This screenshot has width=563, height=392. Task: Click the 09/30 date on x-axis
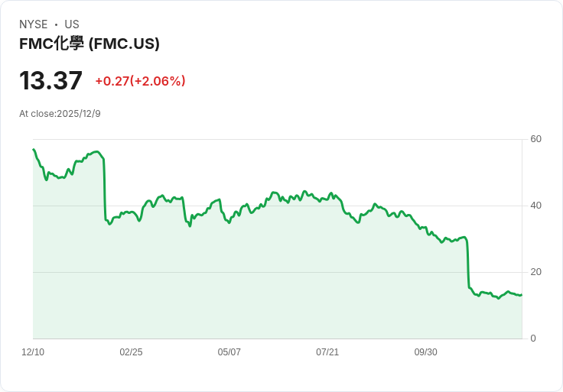[425, 352]
